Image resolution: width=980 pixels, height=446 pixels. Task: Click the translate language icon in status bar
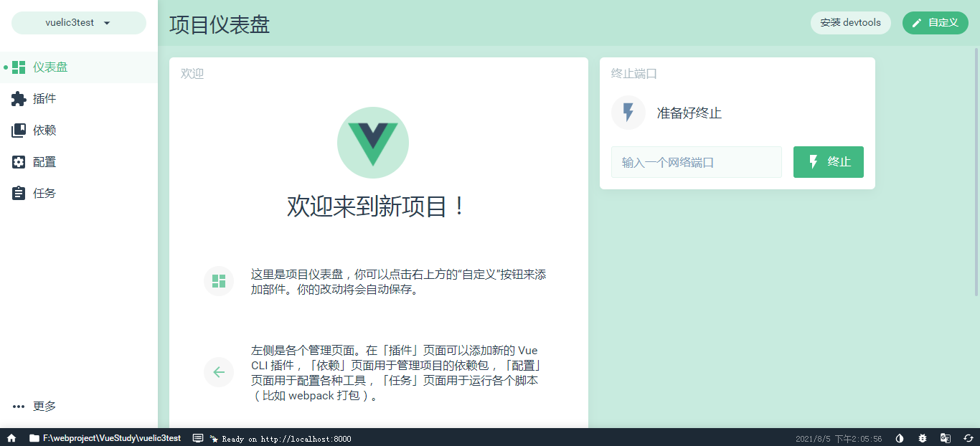[946, 438]
